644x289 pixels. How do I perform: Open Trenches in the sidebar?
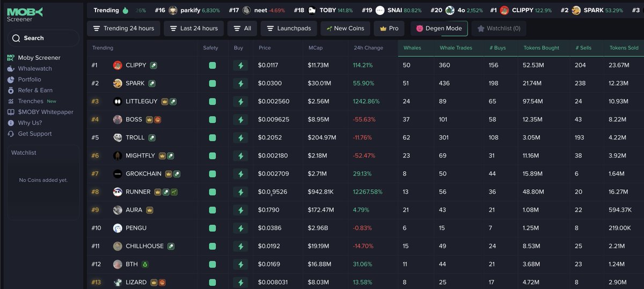coord(31,101)
